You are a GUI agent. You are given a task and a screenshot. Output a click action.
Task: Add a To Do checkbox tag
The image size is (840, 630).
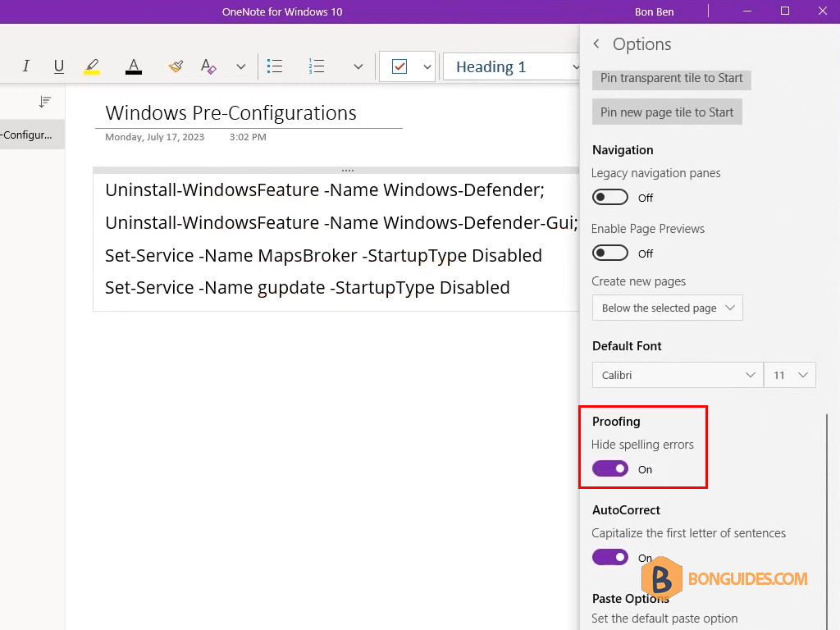(399, 66)
